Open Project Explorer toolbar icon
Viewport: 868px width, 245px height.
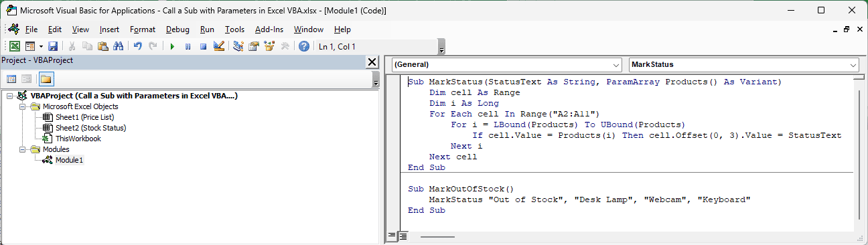pos(238,46)
